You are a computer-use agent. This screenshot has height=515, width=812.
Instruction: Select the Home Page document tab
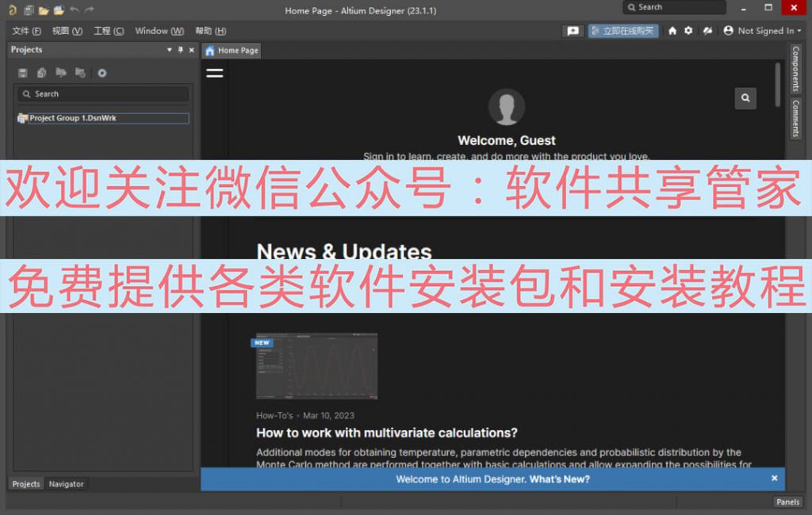point(232,51)
